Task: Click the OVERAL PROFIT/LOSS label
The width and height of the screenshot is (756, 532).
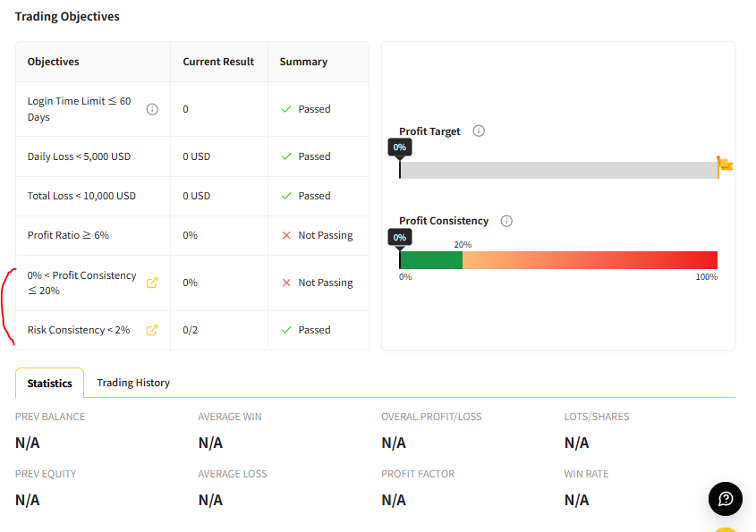Action: click(431, 417)
